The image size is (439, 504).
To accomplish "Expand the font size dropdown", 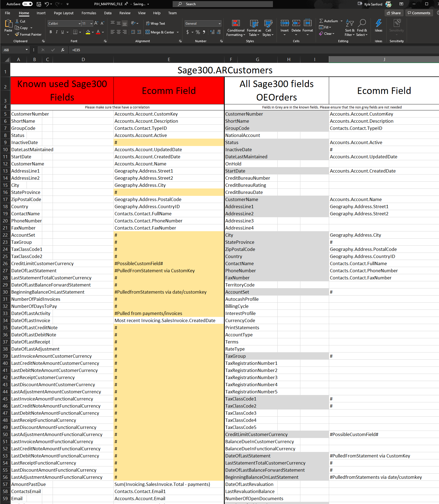I will click(x=91, y=24).
